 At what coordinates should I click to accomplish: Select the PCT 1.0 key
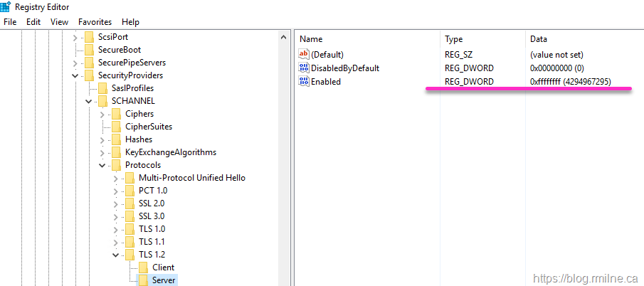pos(153,191)
